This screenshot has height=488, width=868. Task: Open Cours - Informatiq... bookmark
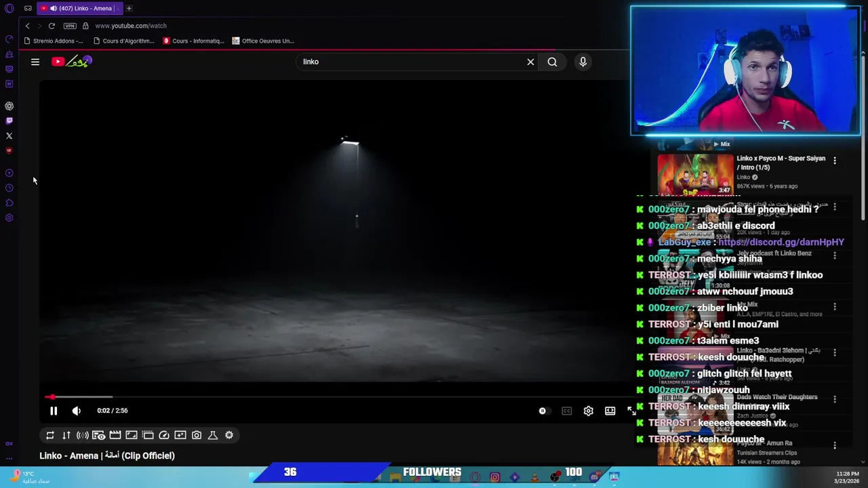(x=193, y=41)
